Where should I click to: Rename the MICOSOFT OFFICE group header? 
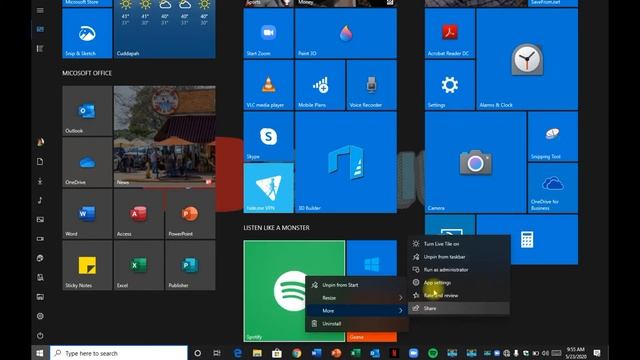(x=87, y=73)
